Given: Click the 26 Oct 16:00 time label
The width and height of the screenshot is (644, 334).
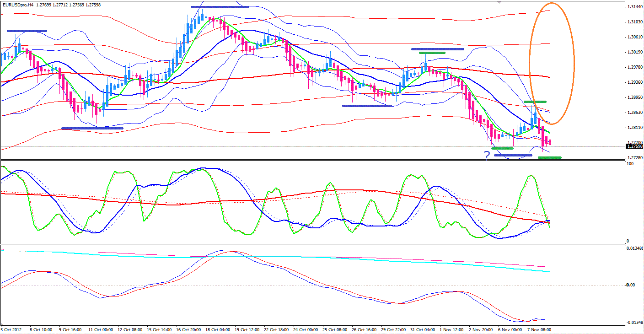Looking at the screenshot, I should pyautogui.click(x=365, y=329).
